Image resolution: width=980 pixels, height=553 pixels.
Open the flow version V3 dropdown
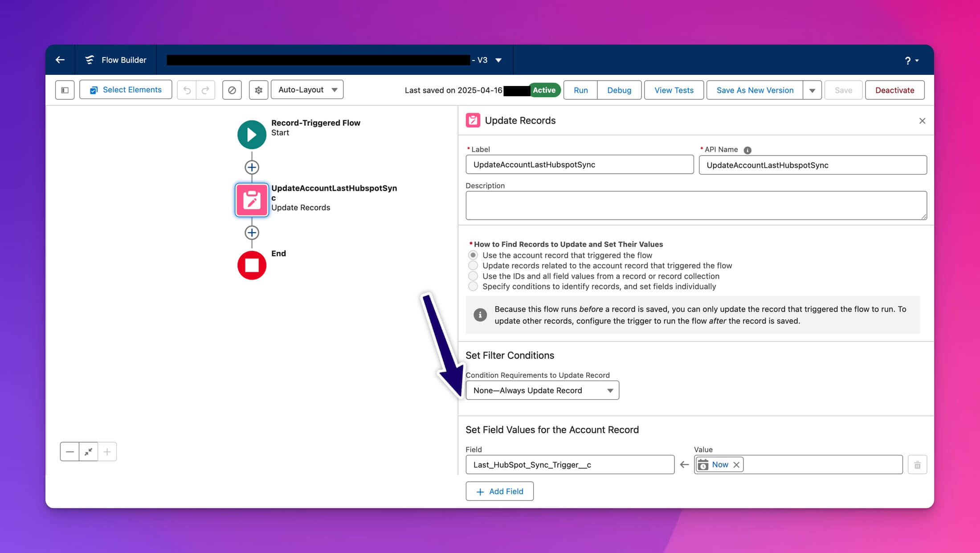click(x=498, y=60)
